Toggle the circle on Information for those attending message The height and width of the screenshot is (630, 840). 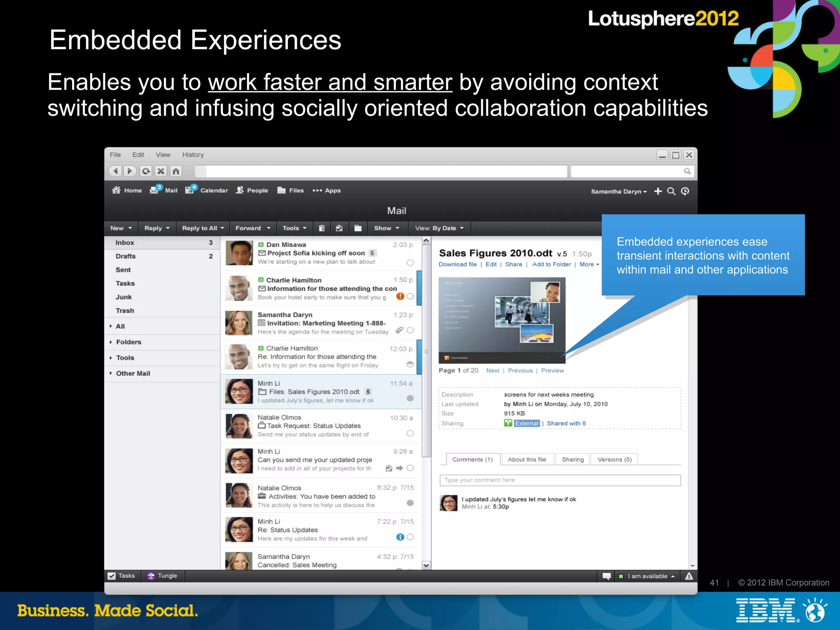tap(410, 296)
